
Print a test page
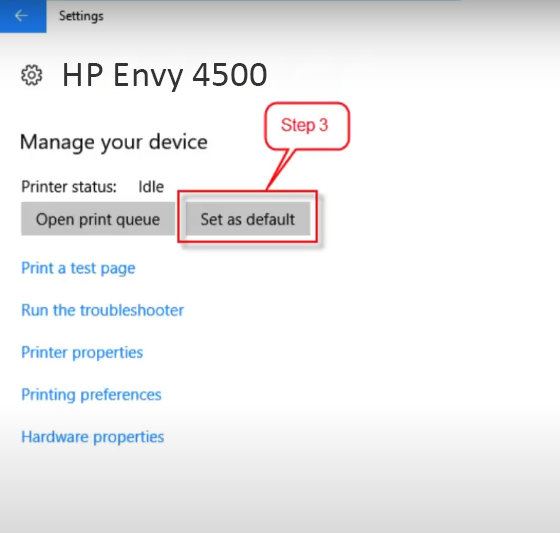pos(78,268)
